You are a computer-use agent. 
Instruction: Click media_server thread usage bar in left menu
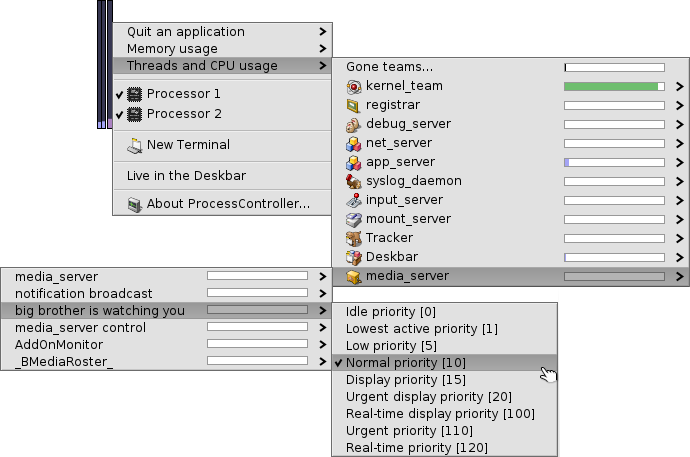(257, 276)
